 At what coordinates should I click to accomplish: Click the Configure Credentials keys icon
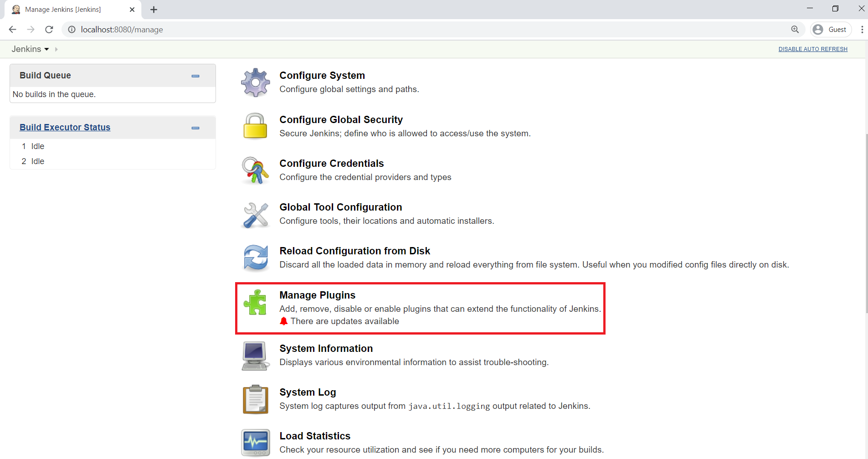pos(256,170)
